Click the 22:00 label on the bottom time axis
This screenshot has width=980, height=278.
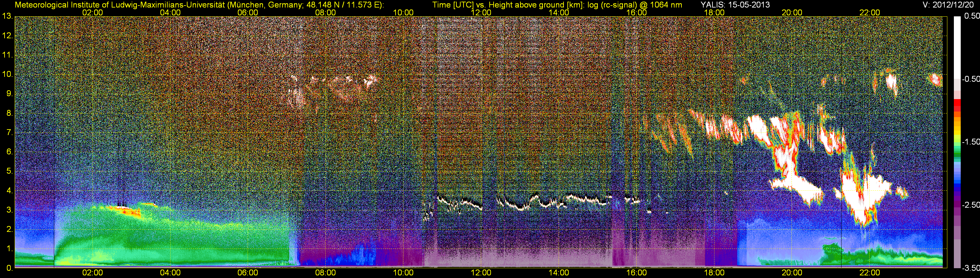click(x=870, y=273)
